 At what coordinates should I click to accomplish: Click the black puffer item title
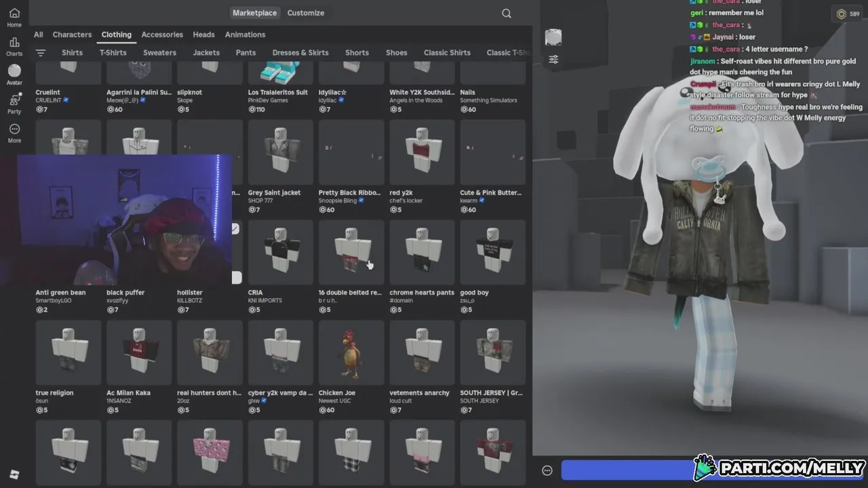(125, 293)
